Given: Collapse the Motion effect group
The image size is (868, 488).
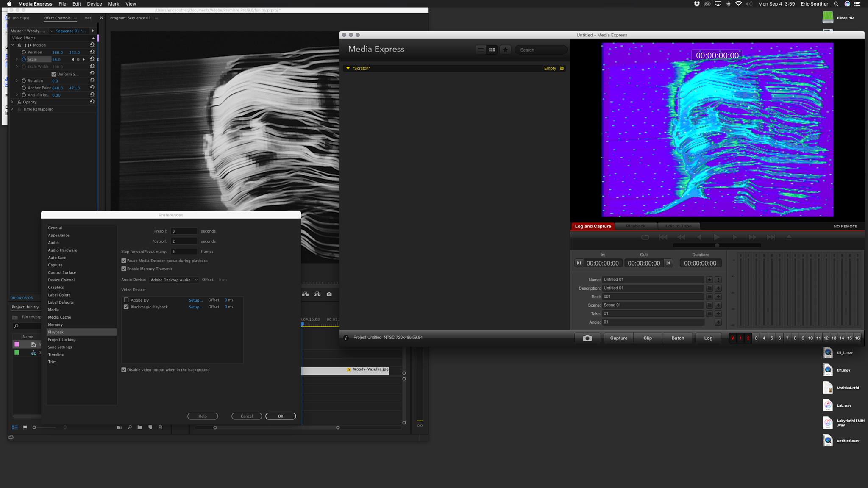Looking at the screenshot, I should pos(13,45).
